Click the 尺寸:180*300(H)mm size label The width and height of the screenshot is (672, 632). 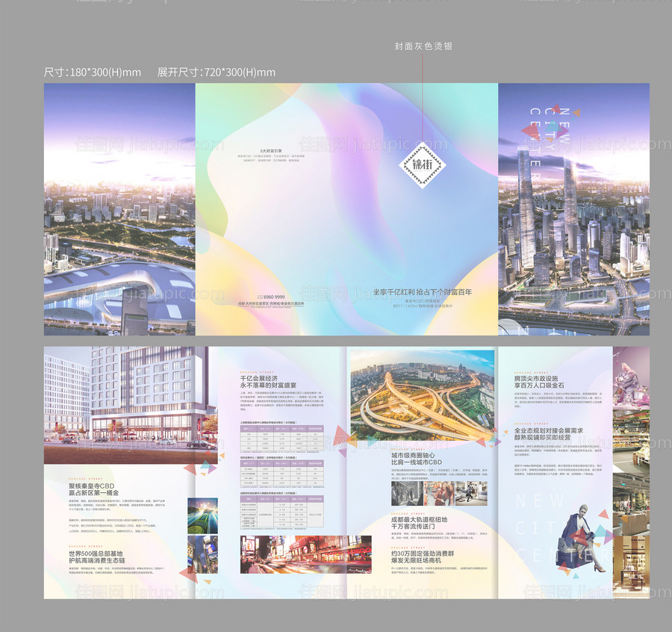pyautogui.click(x=93, y=72)
